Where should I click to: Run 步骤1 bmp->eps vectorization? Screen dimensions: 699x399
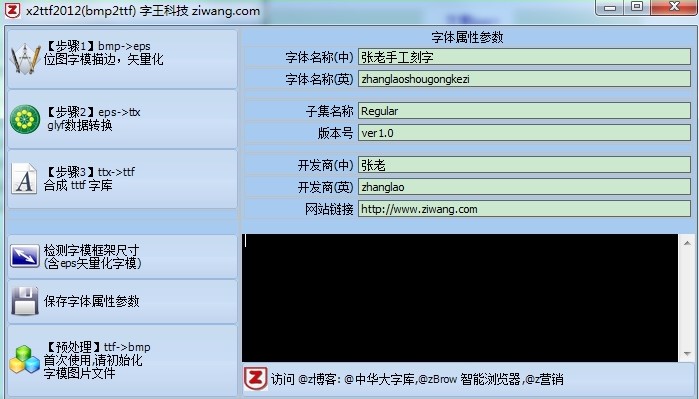point(123,59)
